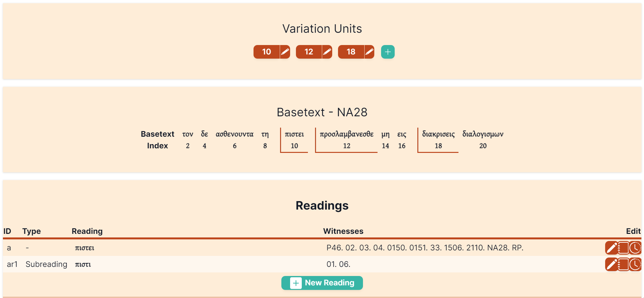This screenshot has width=644, height=298.
Task: Open variation unit 18
Action: tap(351, 52)
